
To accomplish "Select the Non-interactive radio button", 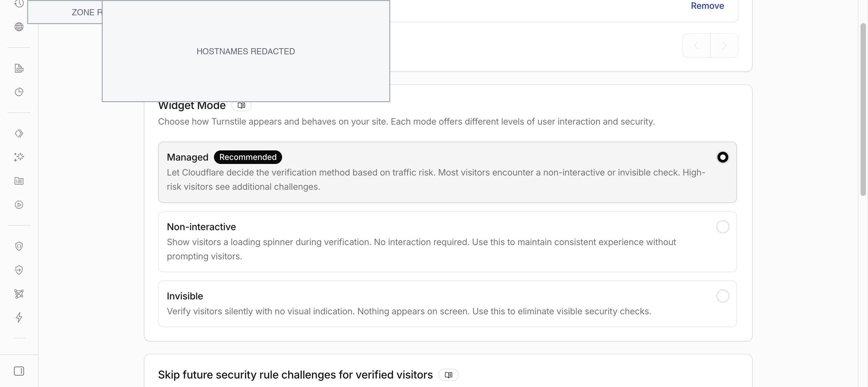I will click(x=723, y=227).
